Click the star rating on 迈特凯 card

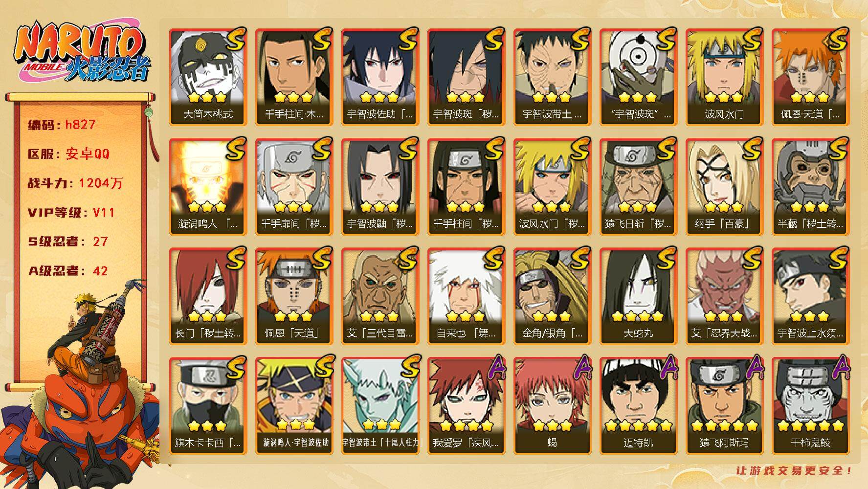[x=638, y=425]
